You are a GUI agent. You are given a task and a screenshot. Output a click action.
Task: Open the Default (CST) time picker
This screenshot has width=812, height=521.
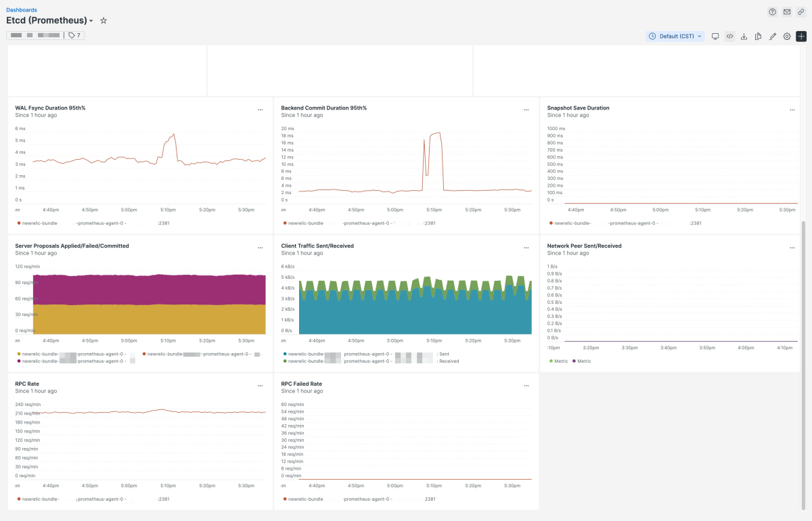point(675,37)
